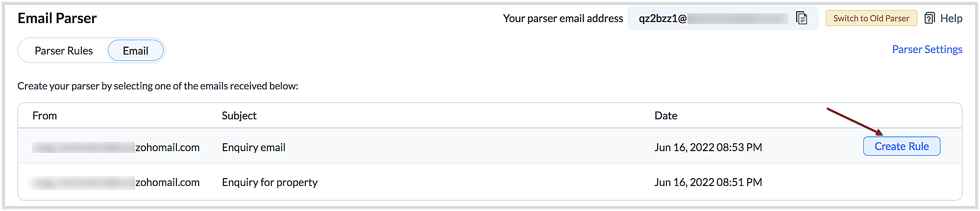980x211 pixels.
Task: Click the Switch to Old Parser button
Action: pos(871,18)
